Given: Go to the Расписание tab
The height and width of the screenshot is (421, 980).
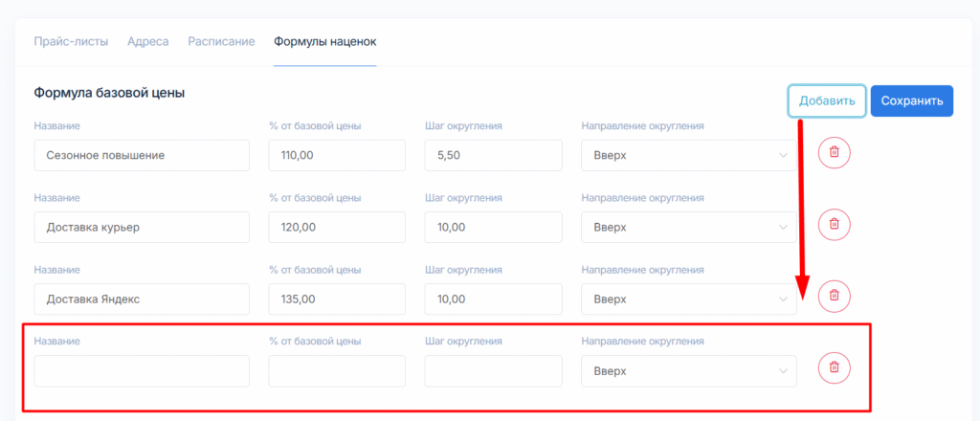Looking at the screenshot, I should [221, 41].
